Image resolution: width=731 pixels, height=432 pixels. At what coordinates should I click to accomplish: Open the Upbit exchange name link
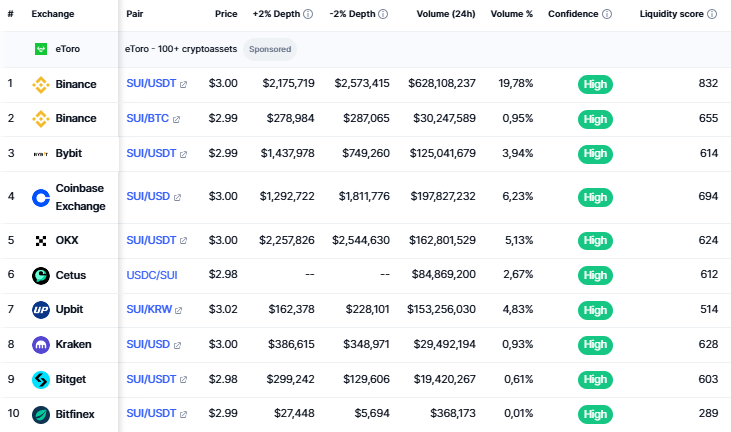pos(69,309)
